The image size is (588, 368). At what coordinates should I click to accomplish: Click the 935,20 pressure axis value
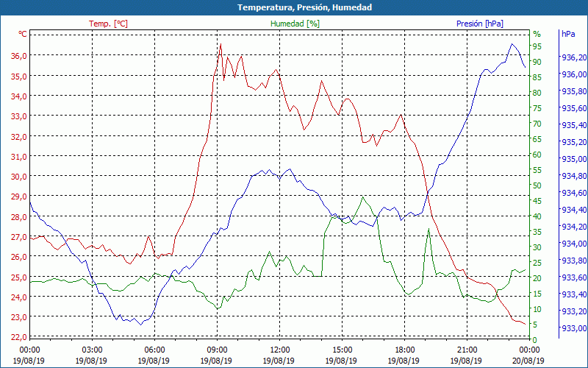coord(574,142)
